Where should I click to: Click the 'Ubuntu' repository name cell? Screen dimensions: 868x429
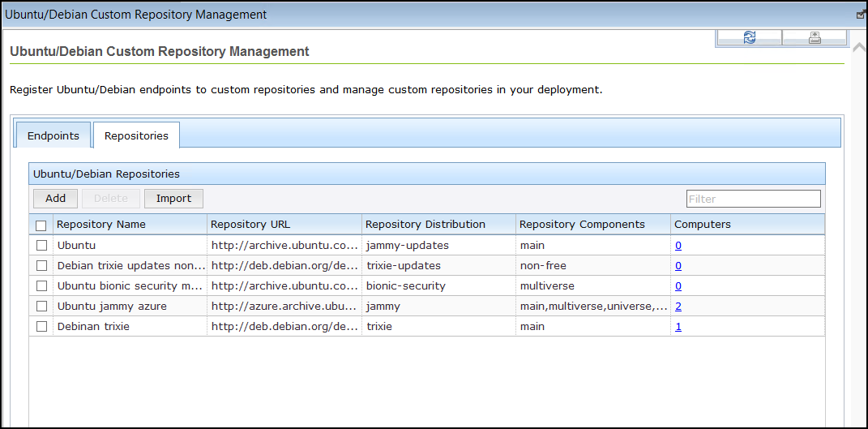(130, 245)
